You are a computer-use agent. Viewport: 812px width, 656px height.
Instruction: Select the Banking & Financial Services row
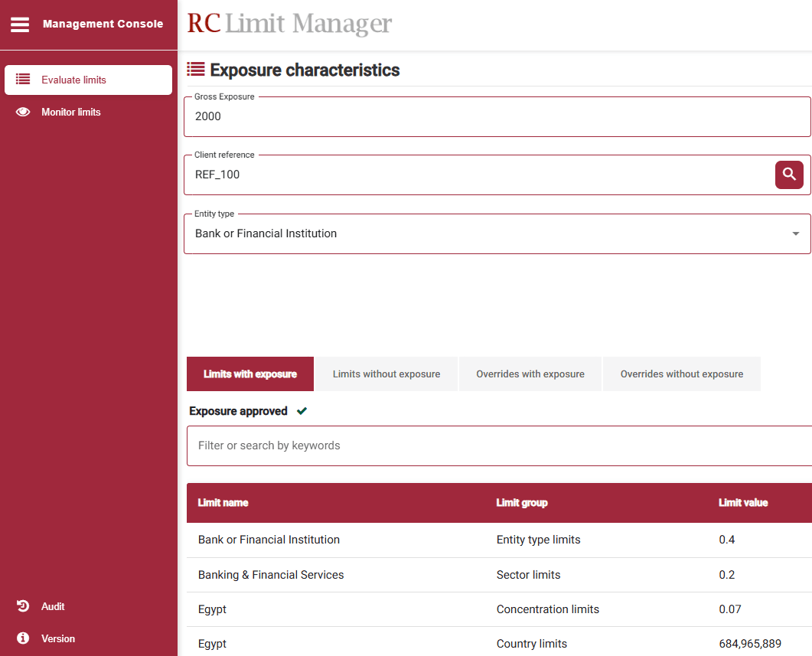(499, 575)
